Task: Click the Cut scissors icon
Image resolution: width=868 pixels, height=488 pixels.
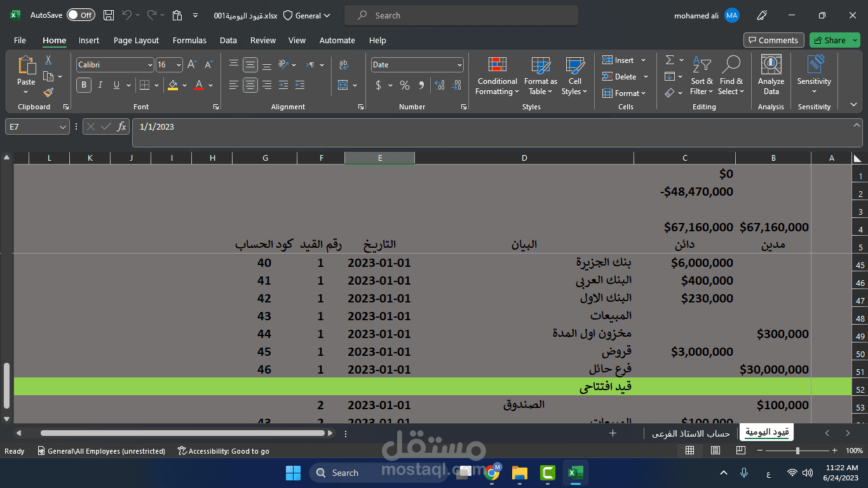Action: point(48,60)
